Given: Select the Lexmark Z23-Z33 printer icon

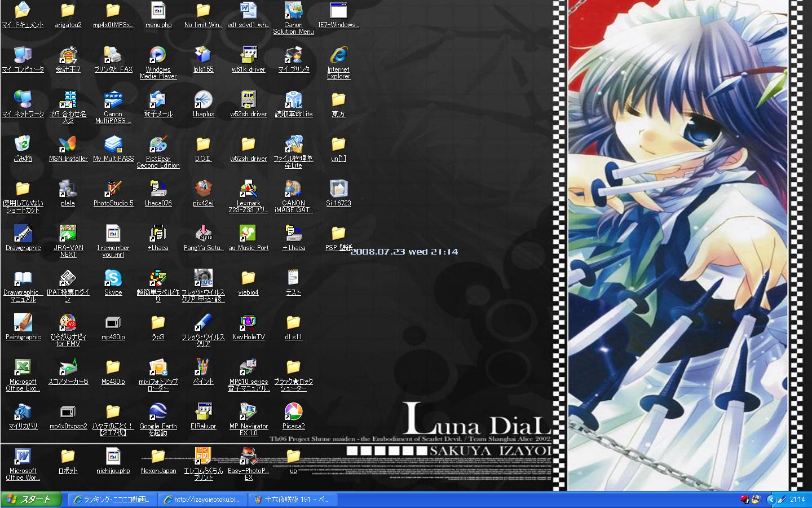Looking at the screenshot, I should (248, 189).
